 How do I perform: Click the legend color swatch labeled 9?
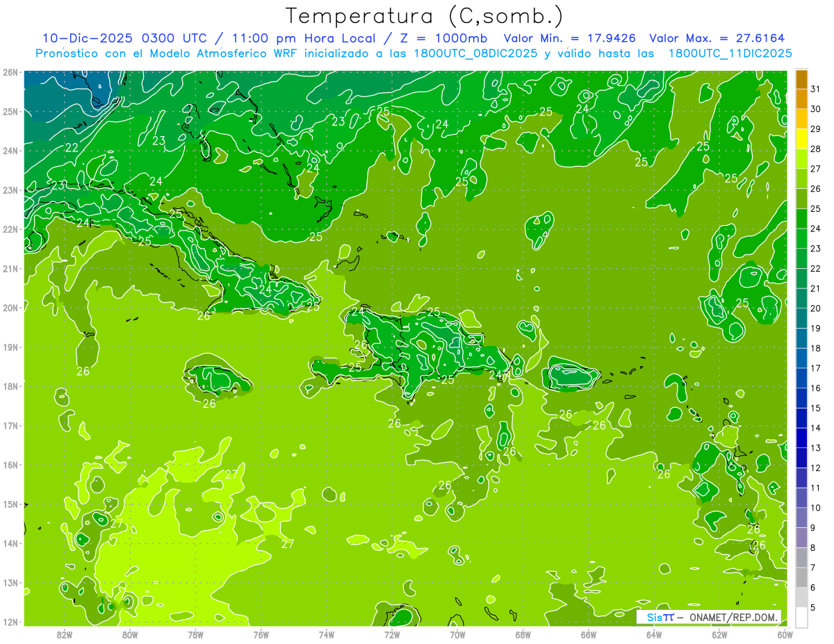[801, 518]
